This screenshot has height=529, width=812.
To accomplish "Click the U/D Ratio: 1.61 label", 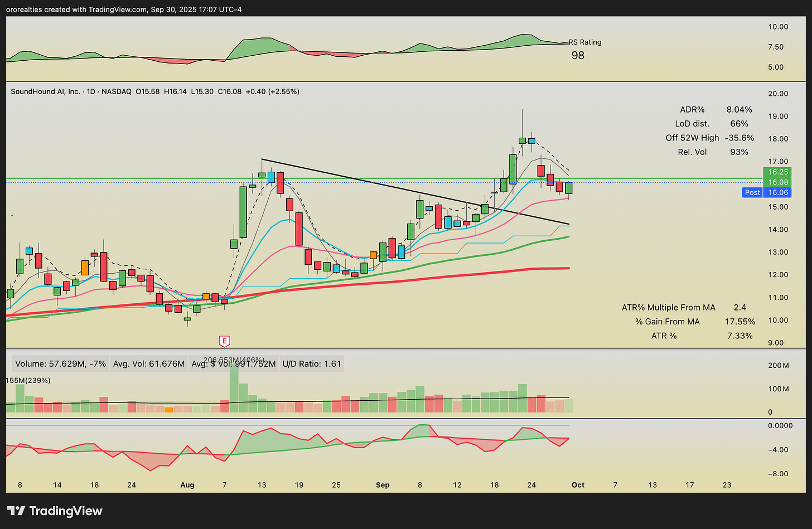I will pyautogui.click(x=312, y=364).
